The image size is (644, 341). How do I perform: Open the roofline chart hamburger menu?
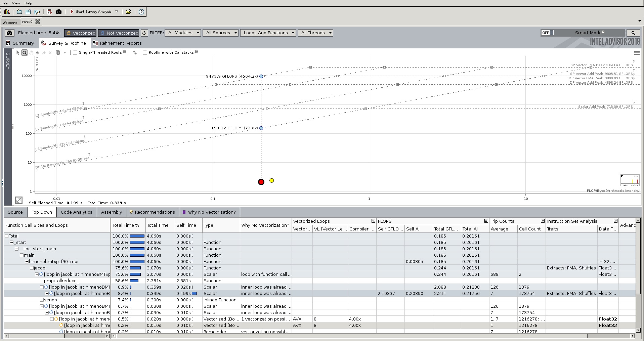point(637,53)
